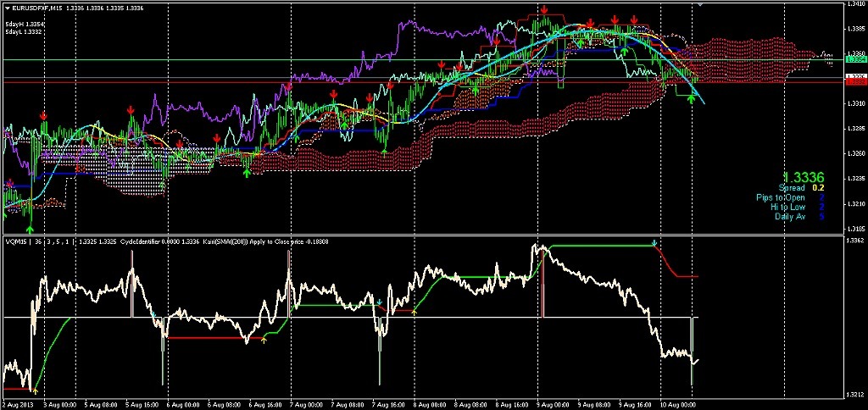
Task: Select the highest red arrow at chart peak
Action: pos(543,11)
